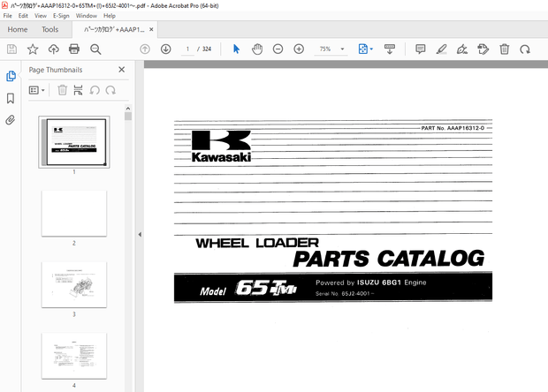The width and height of the screenshot is (548, 392).
Task: Go to the Home tab
Action: point(18,29)
